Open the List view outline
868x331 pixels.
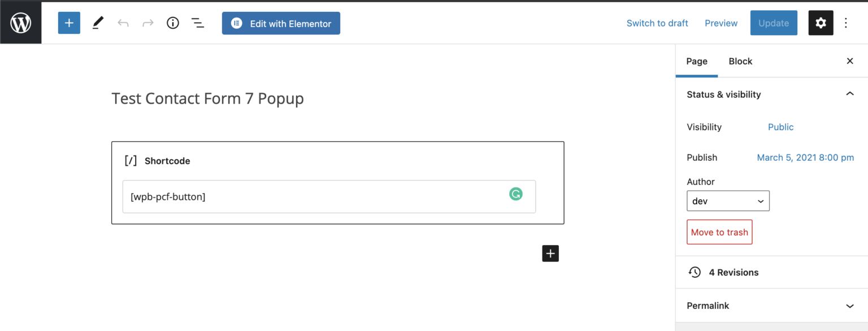198,23
